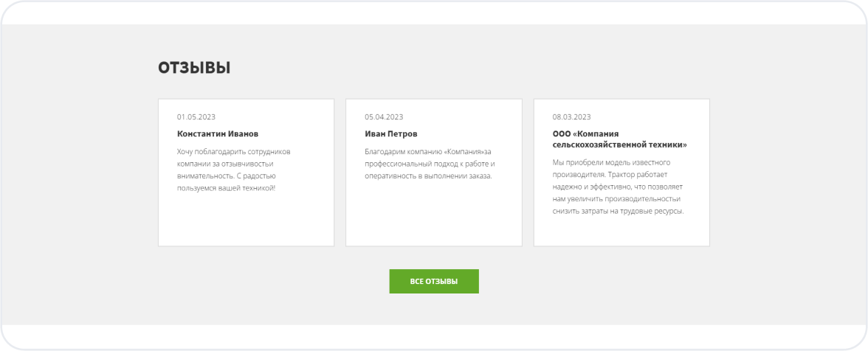Viewport: 868px width, 351px height.
Task: Click the phrase "пользуемся вашей техникой!"
Action: (x=226, y=188)
